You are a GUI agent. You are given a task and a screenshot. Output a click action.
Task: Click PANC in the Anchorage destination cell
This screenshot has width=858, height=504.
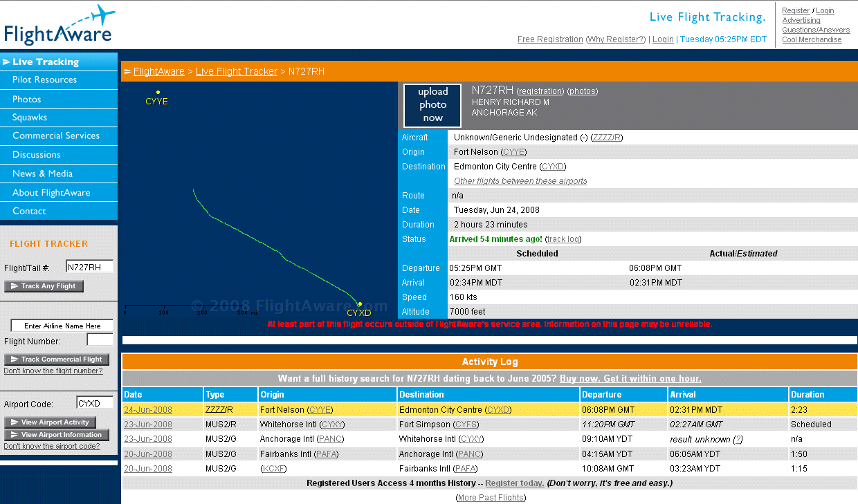(469, 454)
